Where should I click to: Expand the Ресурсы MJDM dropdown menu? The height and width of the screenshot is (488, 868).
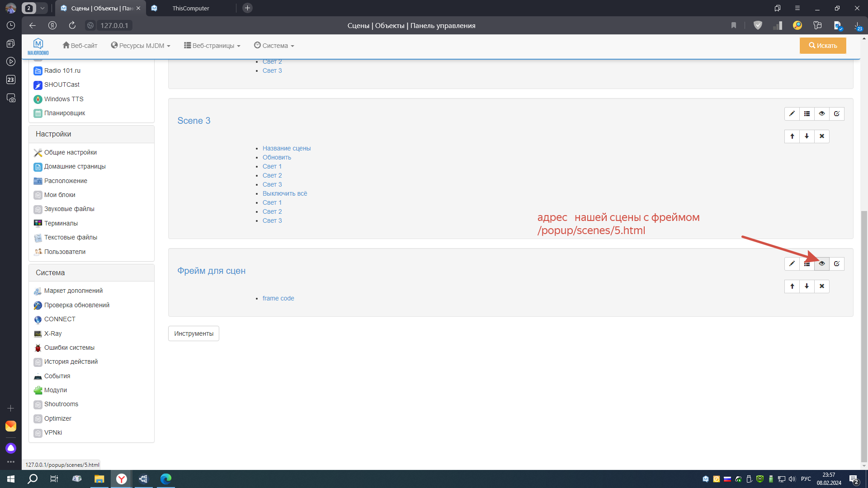(x=141, y=46)
